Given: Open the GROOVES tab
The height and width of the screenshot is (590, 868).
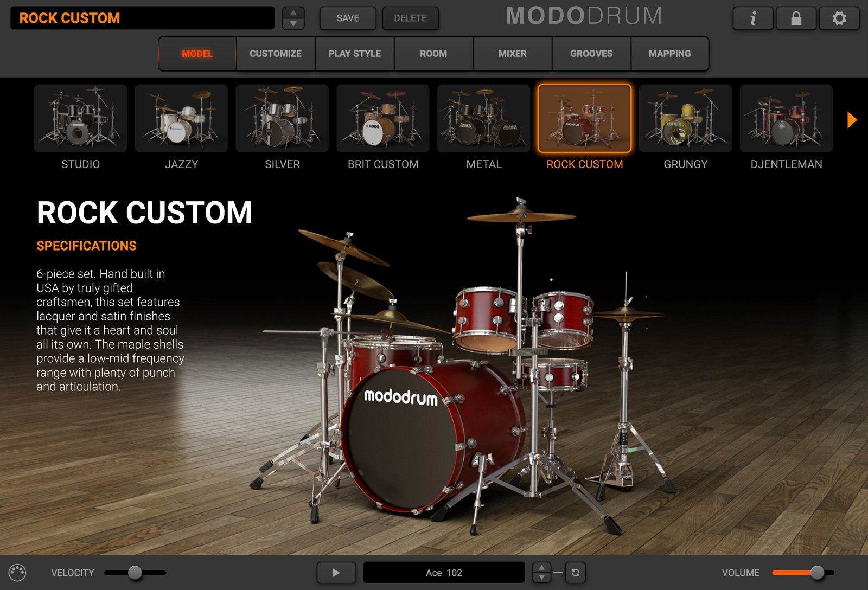Looking at the screenshot, I should (x=591, y=54).
